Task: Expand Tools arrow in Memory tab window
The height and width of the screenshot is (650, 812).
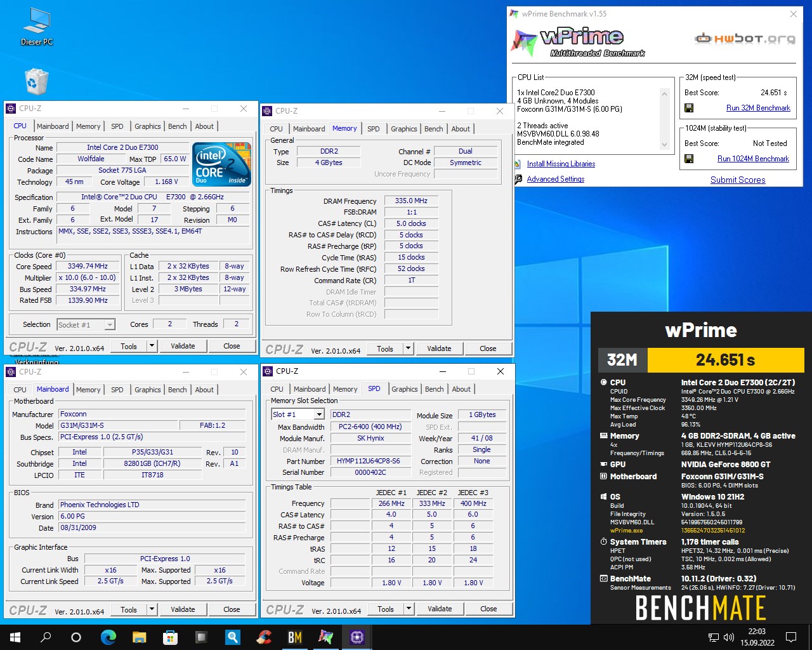Action: [x=408, y=348]
